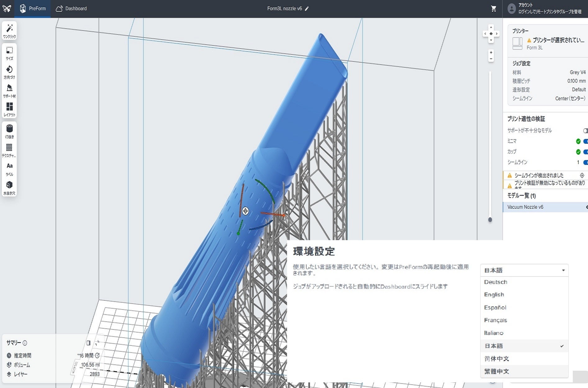Image resolution: width=588 pixels, height=388 pixels.
Task: Choose Français from the language list
Action: [524, 320]
